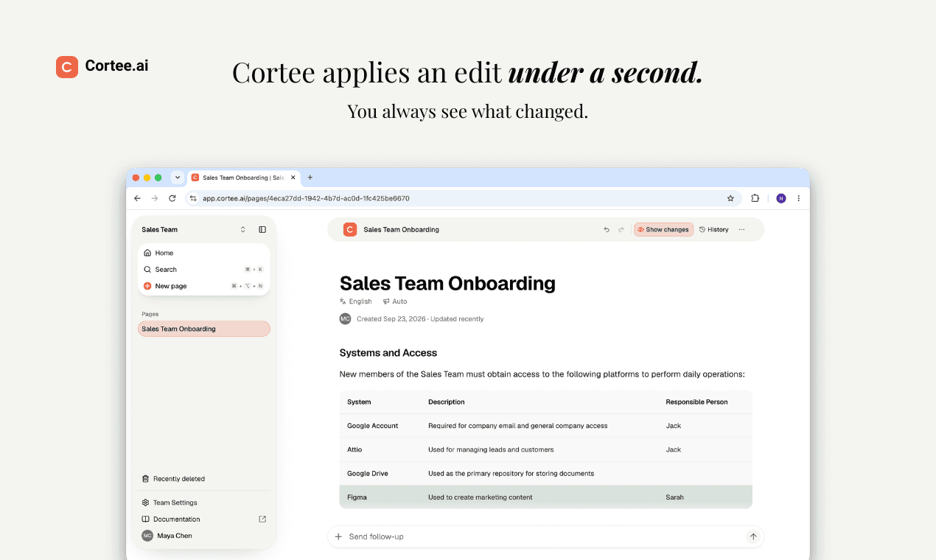Open page History
This screenshot has height=560, width=936.
(714, 230)
